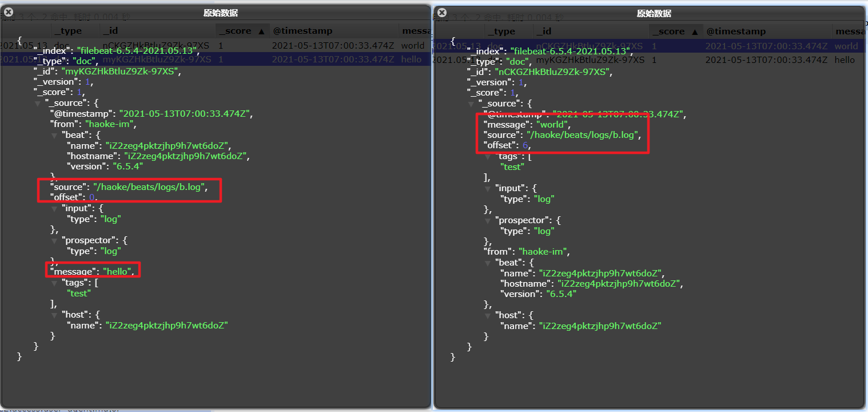The image size is (868, 412).
Task: Click version "6.5.4" in left JSON
Action: point(128,166)
